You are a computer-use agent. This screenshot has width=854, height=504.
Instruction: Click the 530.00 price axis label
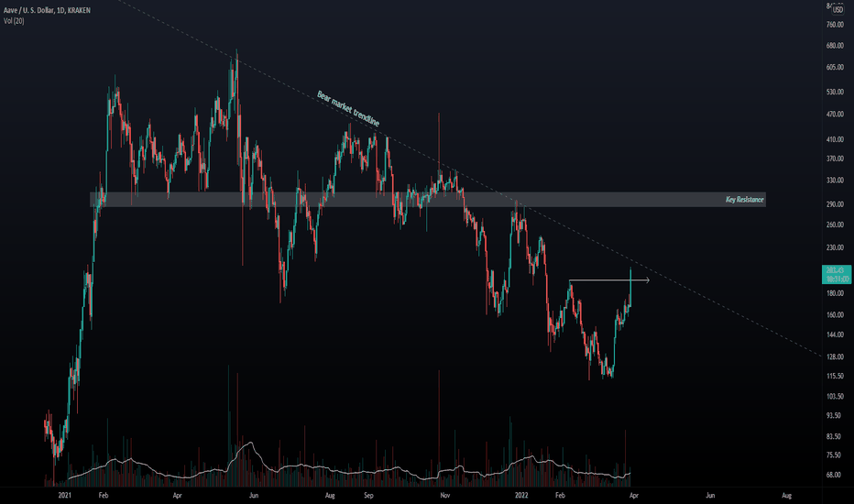(835, 92)
